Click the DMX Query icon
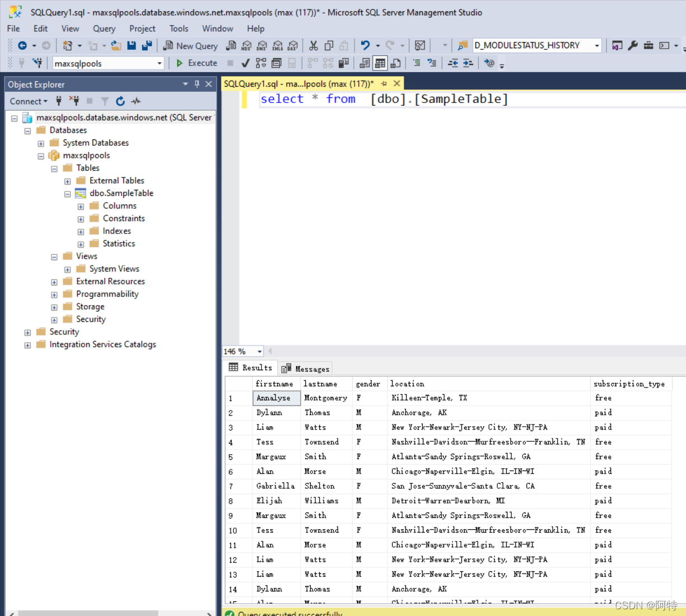Screen dimensions: 686x616 262,45
